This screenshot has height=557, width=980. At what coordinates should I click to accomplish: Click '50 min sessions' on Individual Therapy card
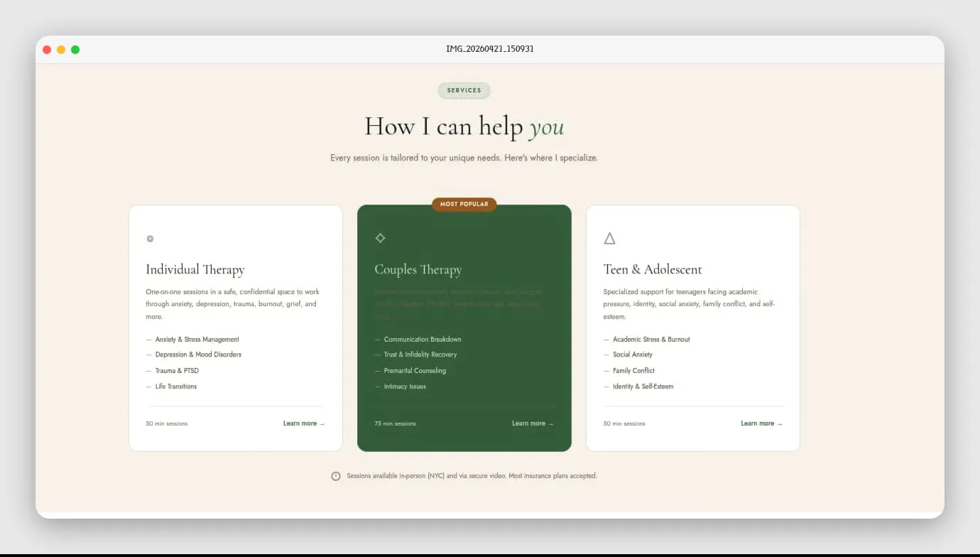tap(167, 423)
